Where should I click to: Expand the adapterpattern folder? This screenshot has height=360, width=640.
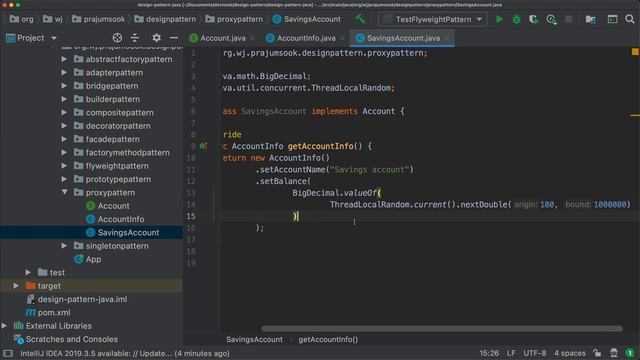point(64,73)
